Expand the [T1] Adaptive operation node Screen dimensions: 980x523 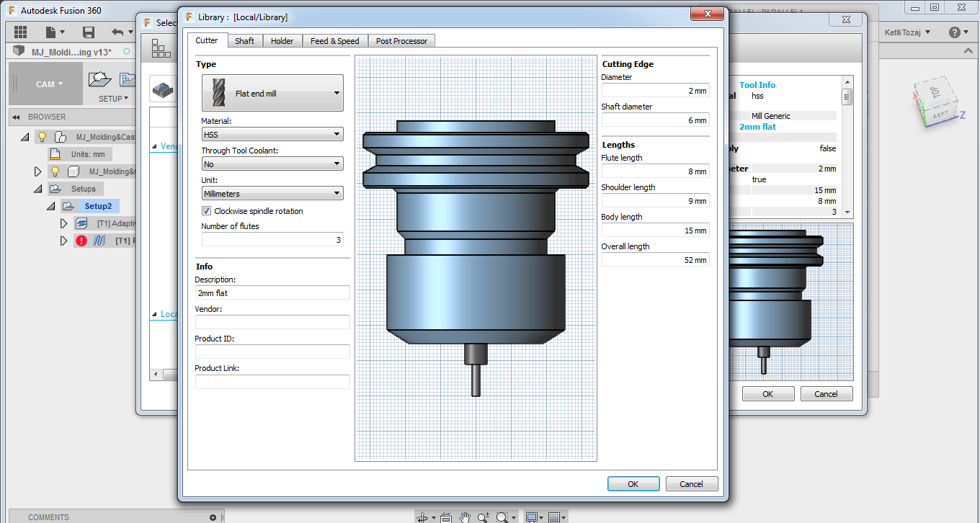[x=63, y=223]
